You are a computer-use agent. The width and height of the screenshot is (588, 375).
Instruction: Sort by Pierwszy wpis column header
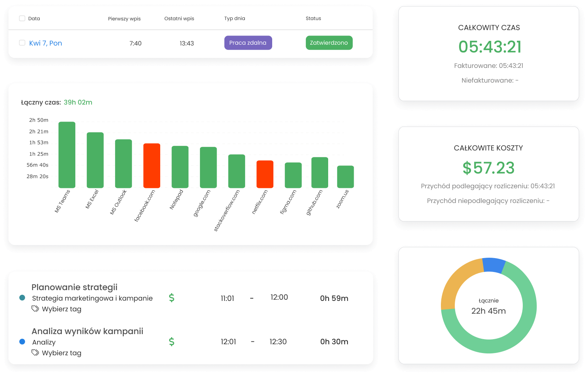coord(124,19)
